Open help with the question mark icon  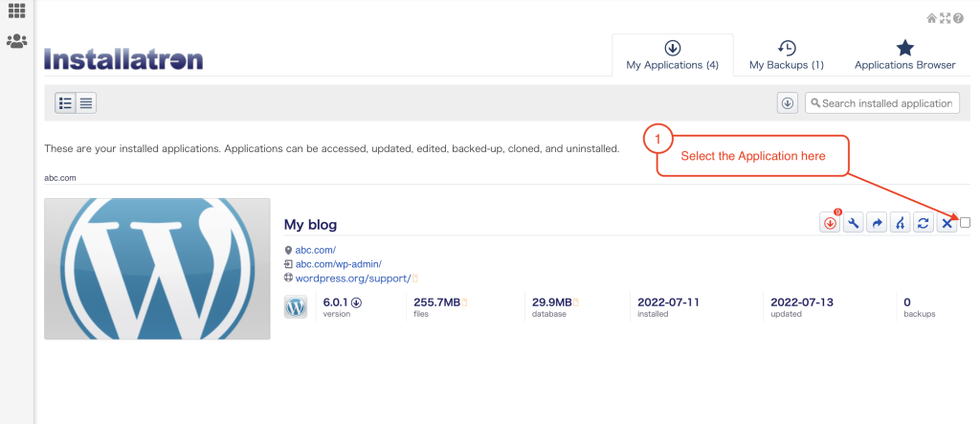pyautogui.click(x=958, y=18)
